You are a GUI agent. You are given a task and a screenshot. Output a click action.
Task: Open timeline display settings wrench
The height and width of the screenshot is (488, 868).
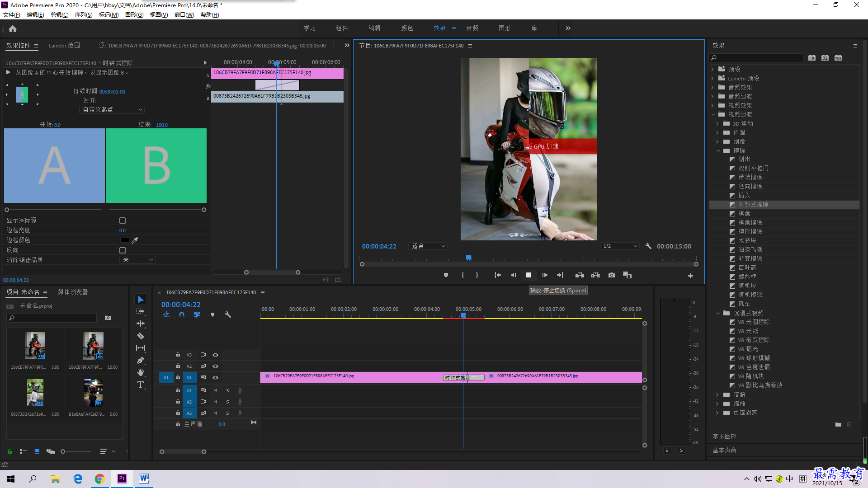click(228, 314)
